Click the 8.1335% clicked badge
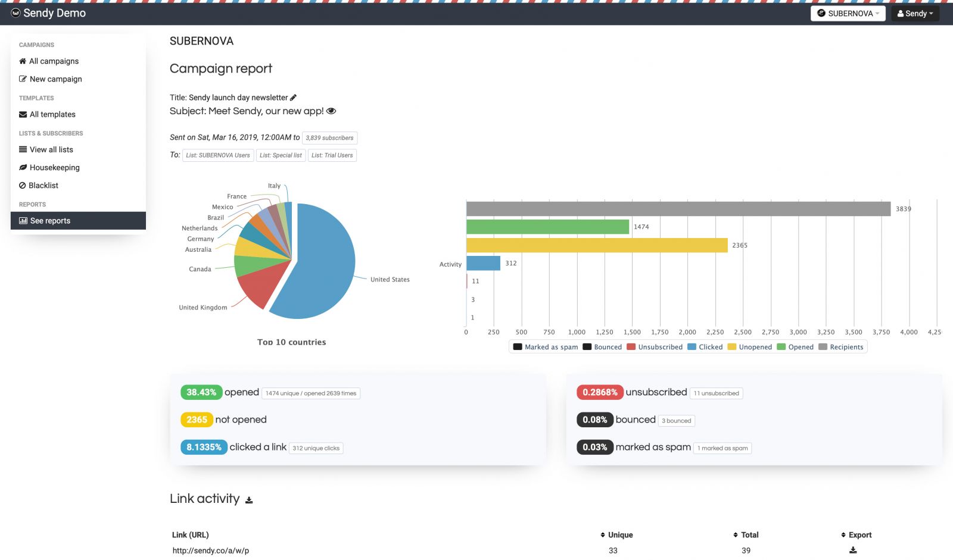Screen dimensions: 953x560 [204, 447]
